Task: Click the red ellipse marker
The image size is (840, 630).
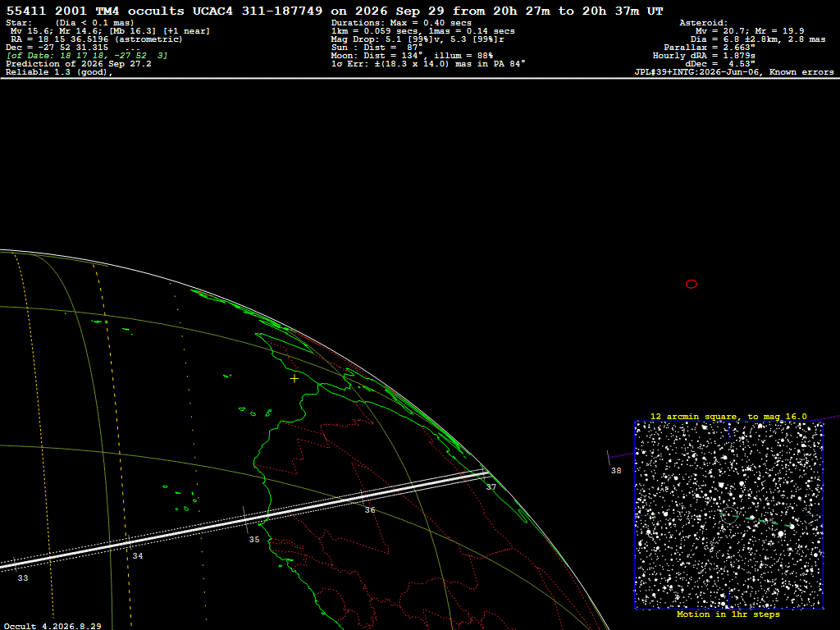Action: 691,284
